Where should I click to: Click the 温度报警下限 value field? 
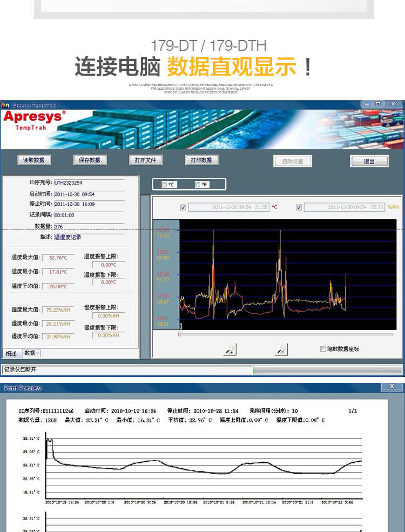109,282
